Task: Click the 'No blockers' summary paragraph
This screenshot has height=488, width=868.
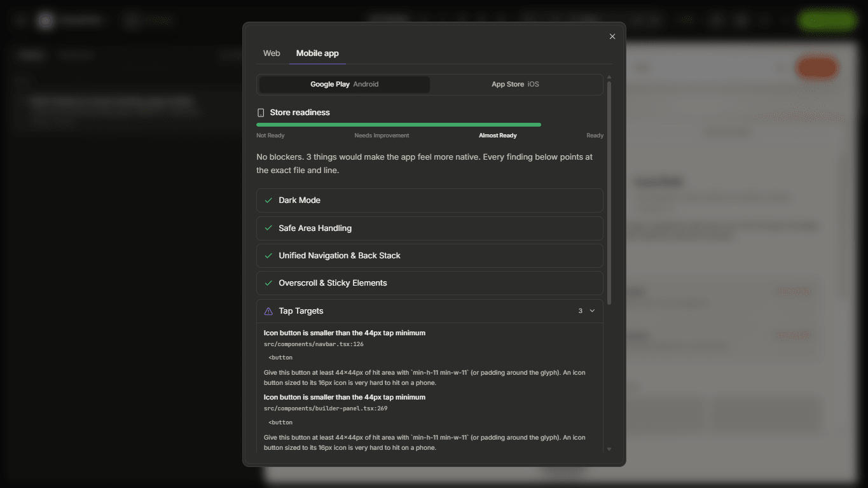Action: click(425, 164)
